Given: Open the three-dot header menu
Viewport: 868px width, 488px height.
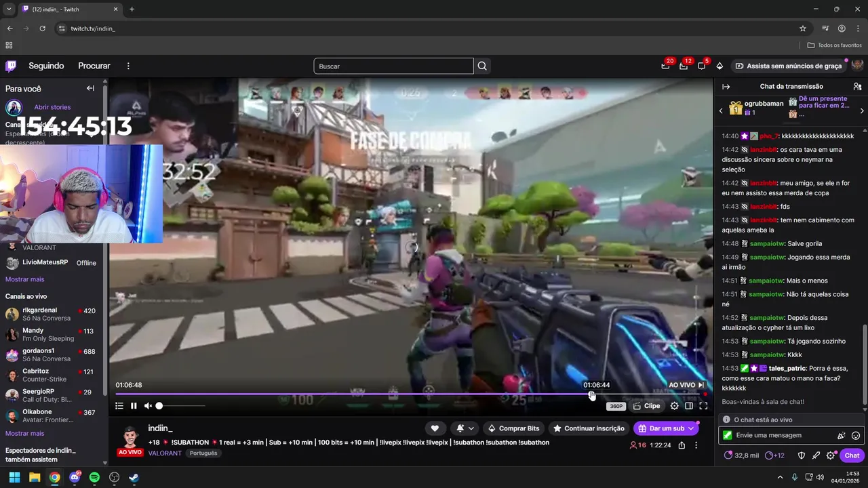Looking at the screenshot, I should click(128, 66).
